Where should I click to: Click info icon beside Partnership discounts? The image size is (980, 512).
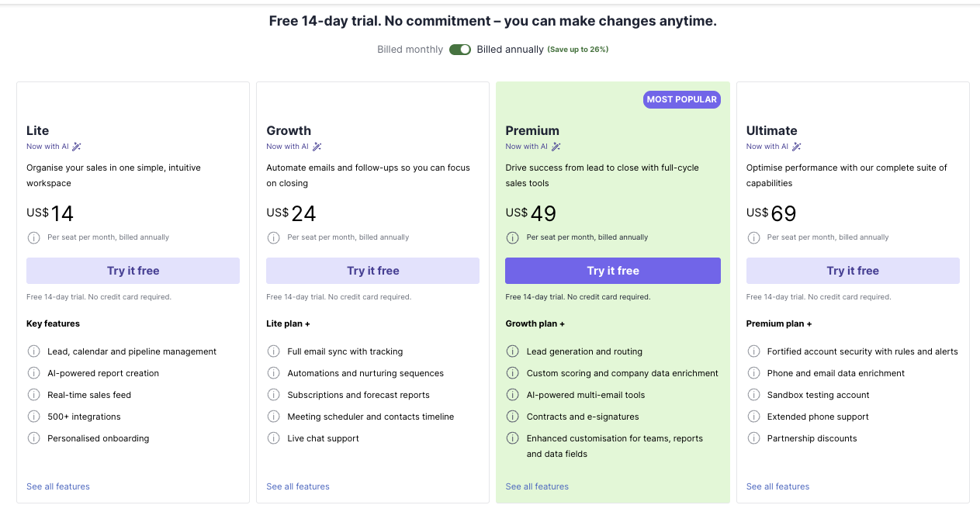click(x=753, y=438)
